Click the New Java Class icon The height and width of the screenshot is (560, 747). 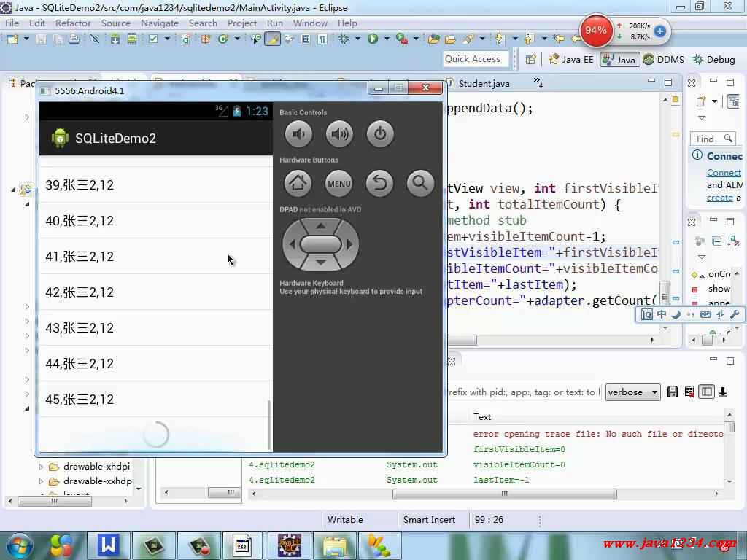pyautogui.click(x=223, y=39)
